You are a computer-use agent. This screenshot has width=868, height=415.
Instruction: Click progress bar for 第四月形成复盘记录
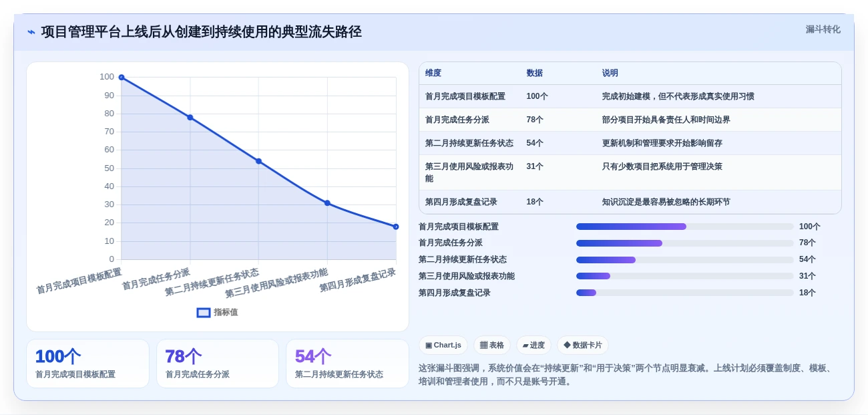coord(685,293)
